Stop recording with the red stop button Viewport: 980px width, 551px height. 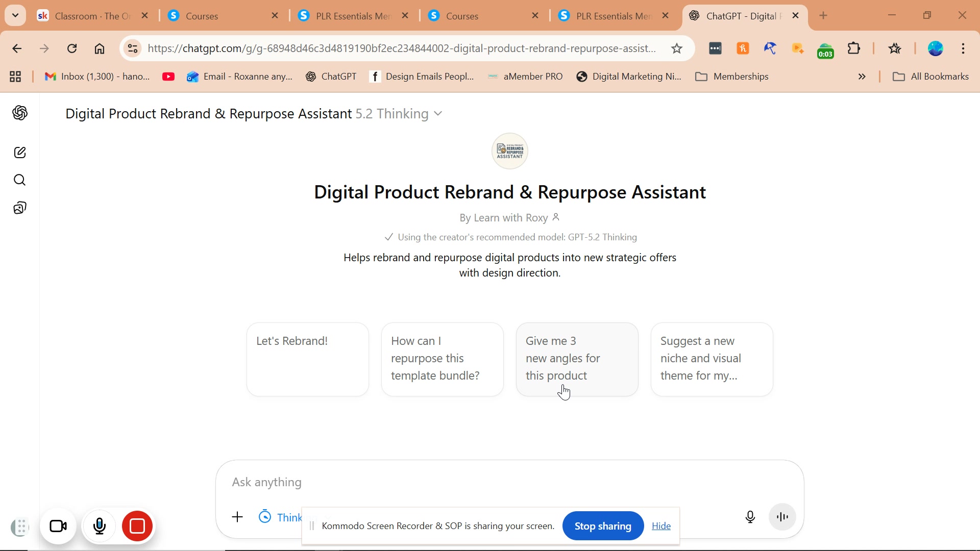click(137, 526)
